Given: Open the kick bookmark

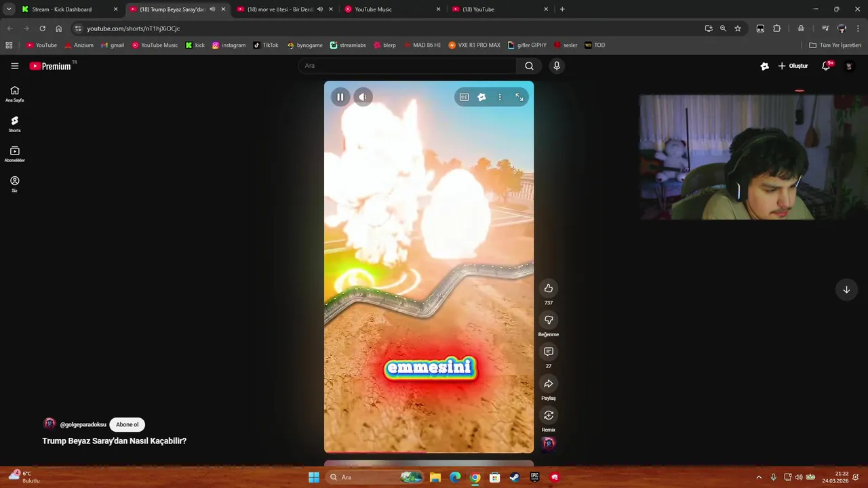Looking at the screenshot, I should [x=195, y=45].
